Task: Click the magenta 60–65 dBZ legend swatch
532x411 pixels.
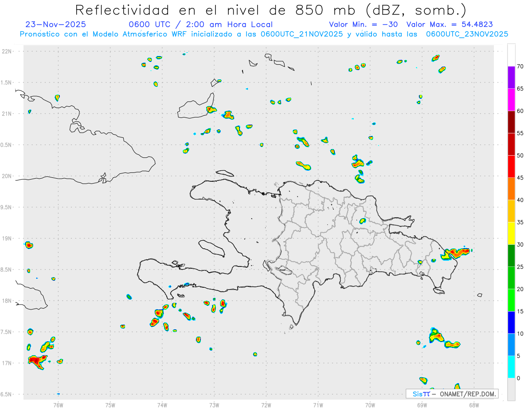Action: pyautogui.click(x=511, y=99)
